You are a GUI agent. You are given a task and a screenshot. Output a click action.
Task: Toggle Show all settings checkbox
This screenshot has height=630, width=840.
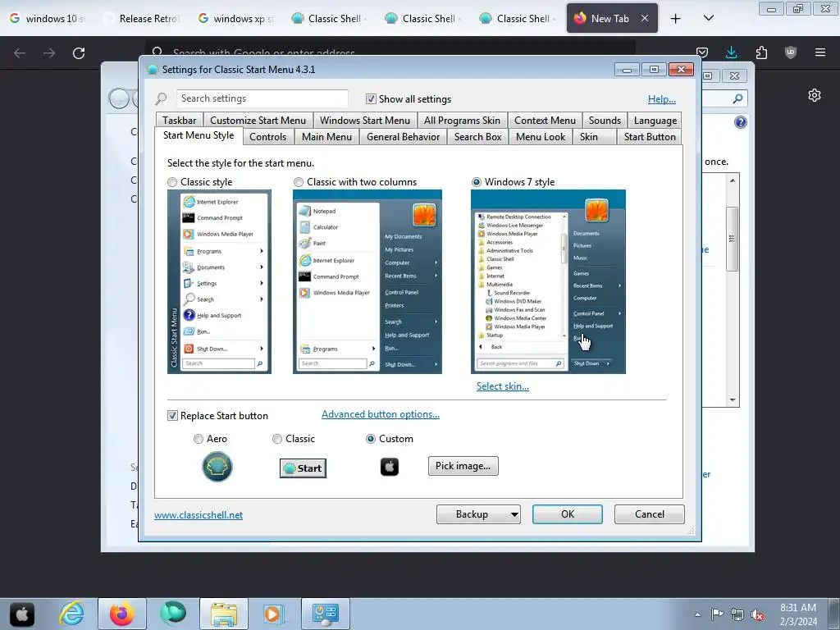point(371,99)
